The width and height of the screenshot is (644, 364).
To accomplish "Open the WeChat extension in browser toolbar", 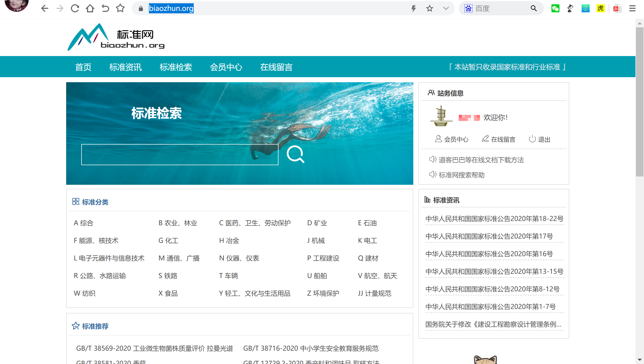I will click(555, 8).
